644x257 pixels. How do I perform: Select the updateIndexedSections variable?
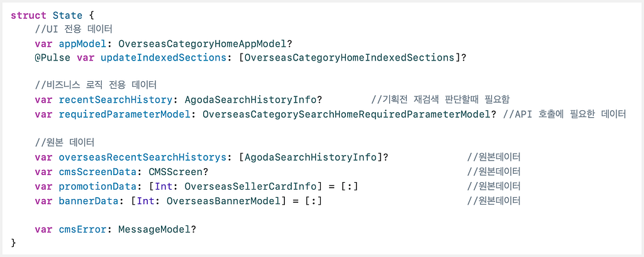coord(164,57)
